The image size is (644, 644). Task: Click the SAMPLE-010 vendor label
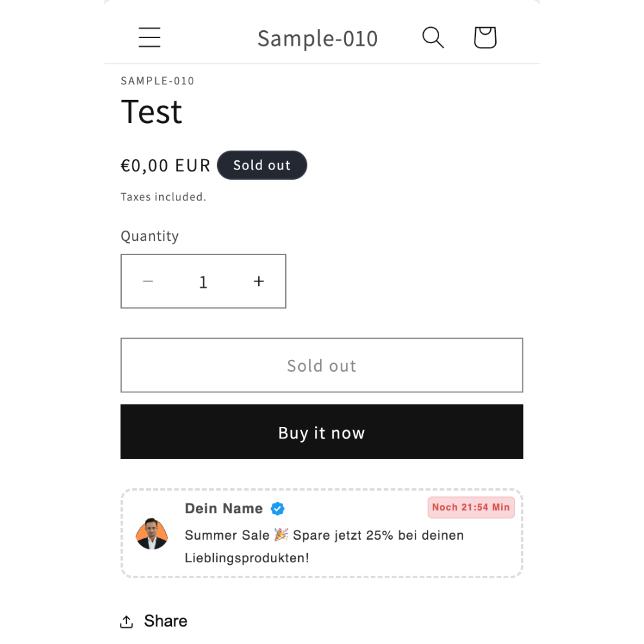point(157,81)
